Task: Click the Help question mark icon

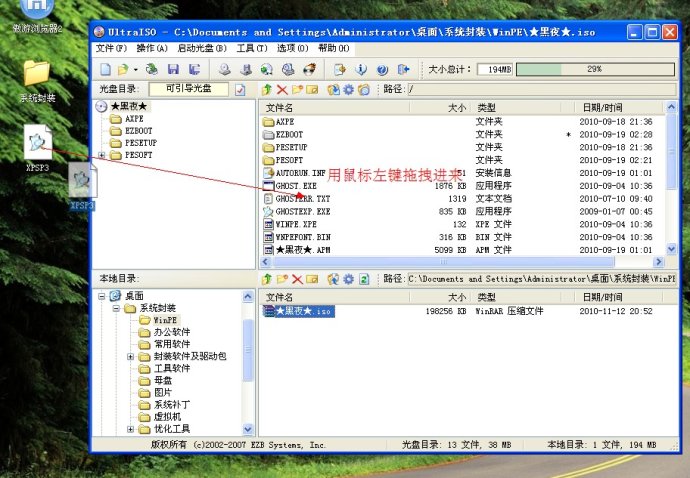Action: pyautogui.click(x=382, y=70)
